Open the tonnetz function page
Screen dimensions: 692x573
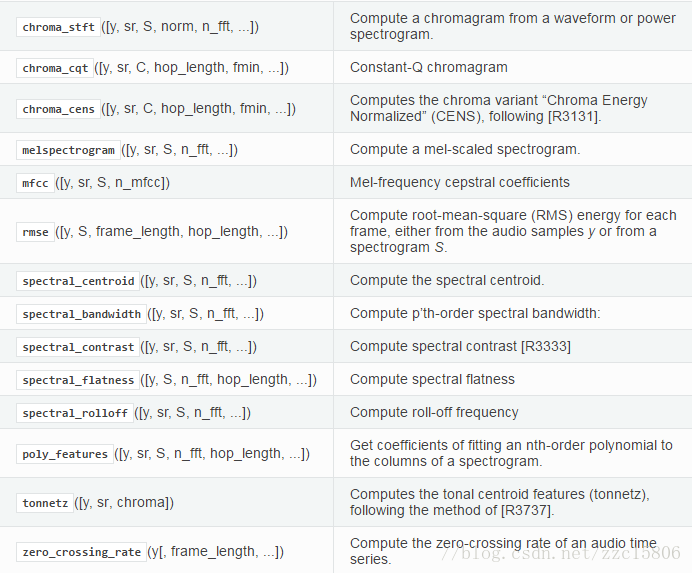coord(45,503)
